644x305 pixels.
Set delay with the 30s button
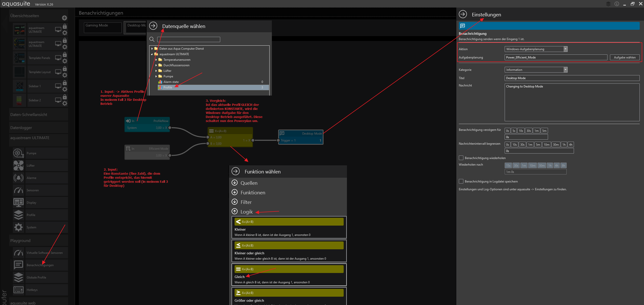click(x=529, y=131)
